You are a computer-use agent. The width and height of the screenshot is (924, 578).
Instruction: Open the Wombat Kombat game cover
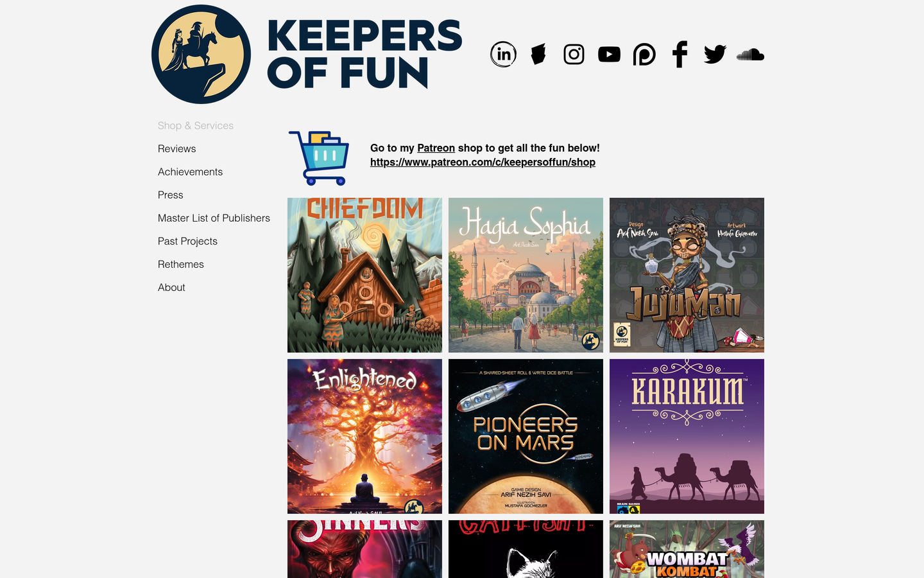tap(687, 549)
